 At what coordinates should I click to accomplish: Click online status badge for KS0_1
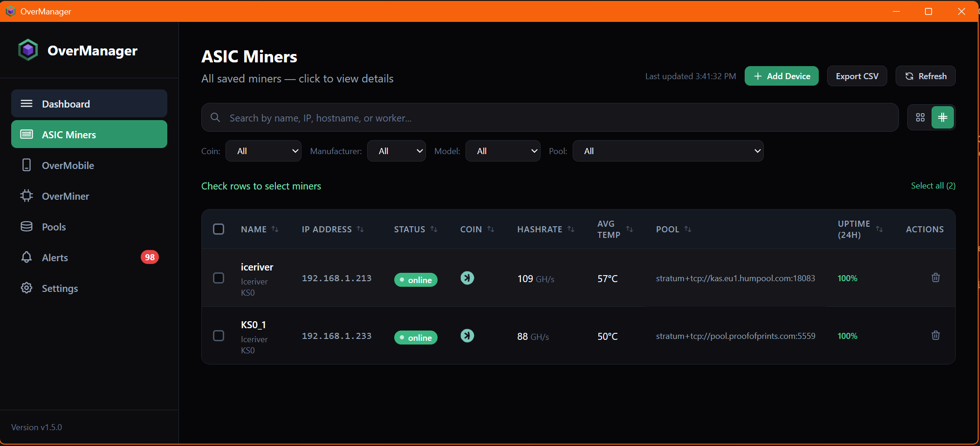click(x=416, y=338)
